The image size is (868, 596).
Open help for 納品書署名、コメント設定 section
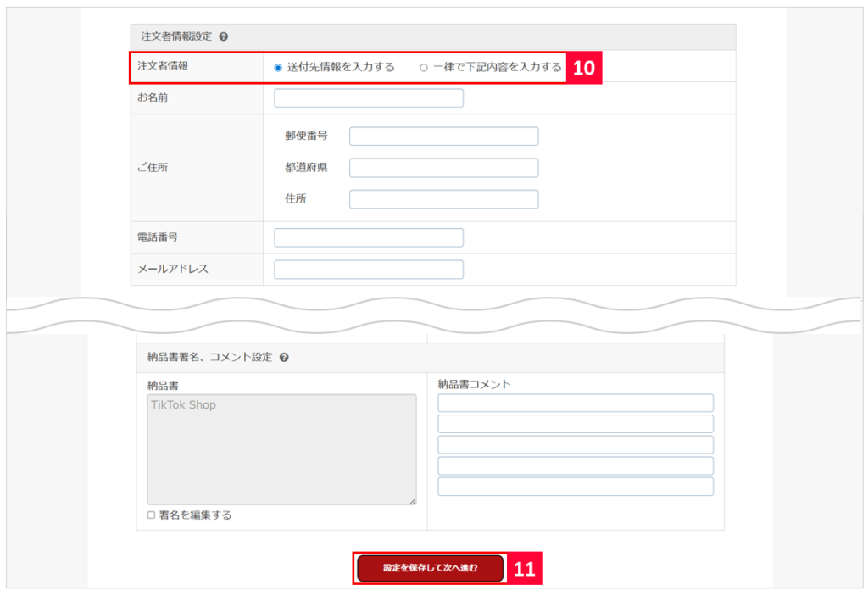[x=284, y=358]
